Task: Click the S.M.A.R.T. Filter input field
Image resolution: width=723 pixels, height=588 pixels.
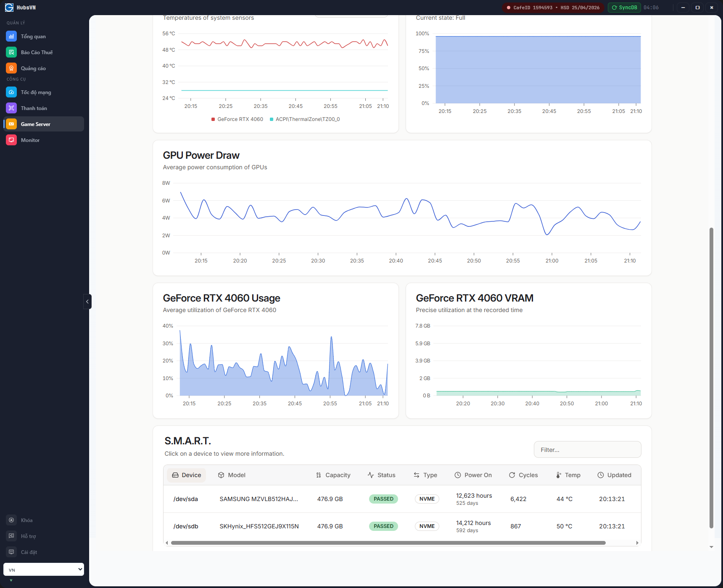Action: coord(587,450)
